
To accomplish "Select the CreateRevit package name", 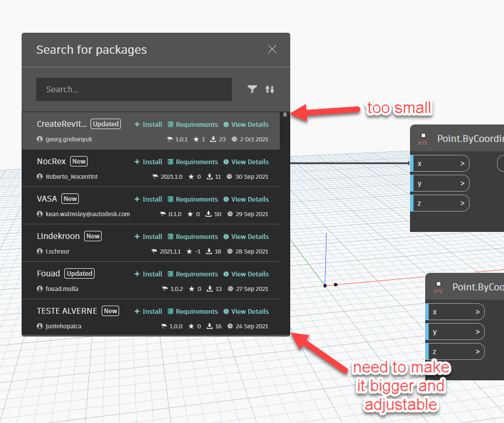I will 62,124.
